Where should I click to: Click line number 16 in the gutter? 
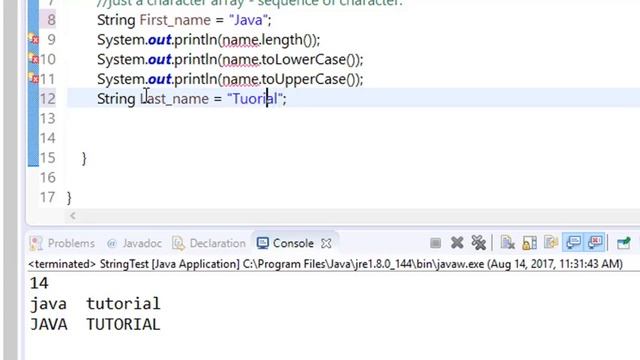pos(48,178)
